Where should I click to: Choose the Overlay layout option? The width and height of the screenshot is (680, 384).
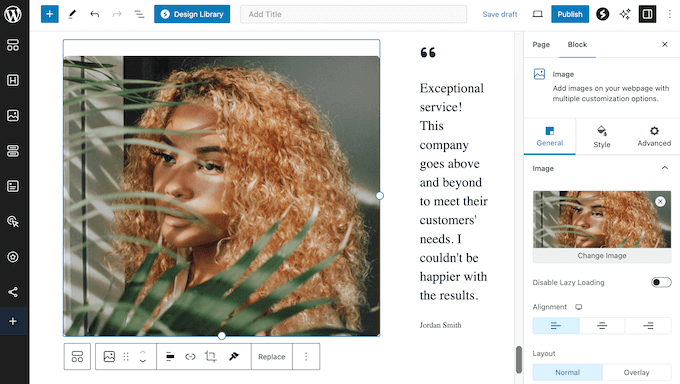pos(636,372)
